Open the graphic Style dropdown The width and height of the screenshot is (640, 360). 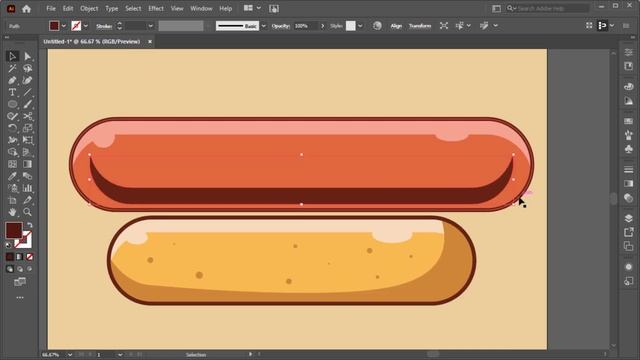click(x=360, y=26)
